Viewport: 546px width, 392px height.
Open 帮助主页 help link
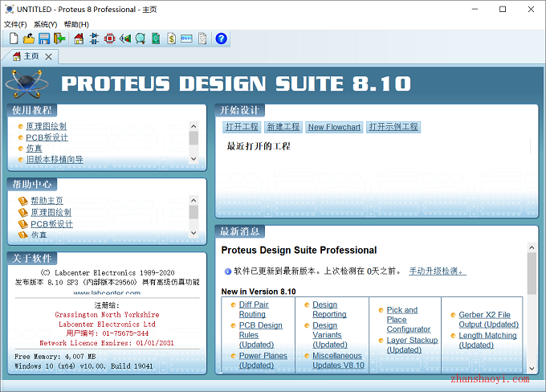tap(47, 201)
